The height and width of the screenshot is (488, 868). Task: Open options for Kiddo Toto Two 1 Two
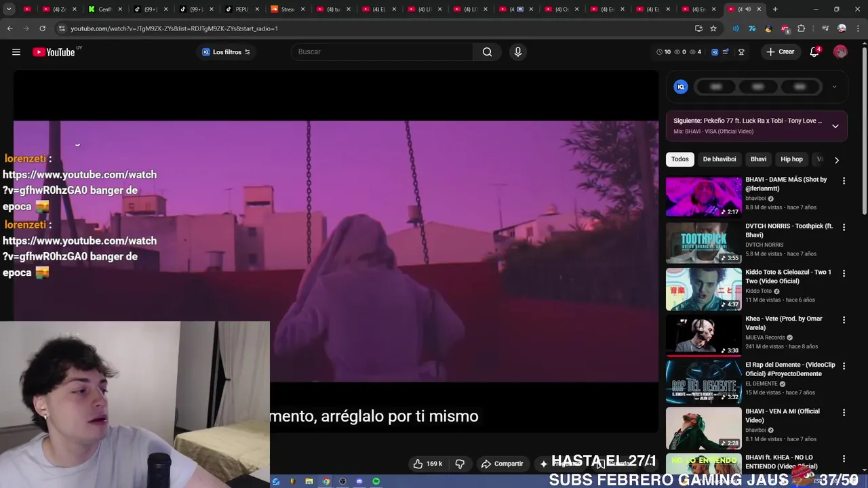tap(844, 273)
